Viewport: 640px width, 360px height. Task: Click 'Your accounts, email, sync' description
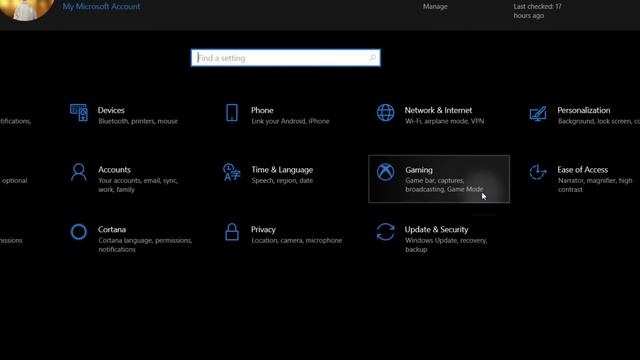point(138,185)
